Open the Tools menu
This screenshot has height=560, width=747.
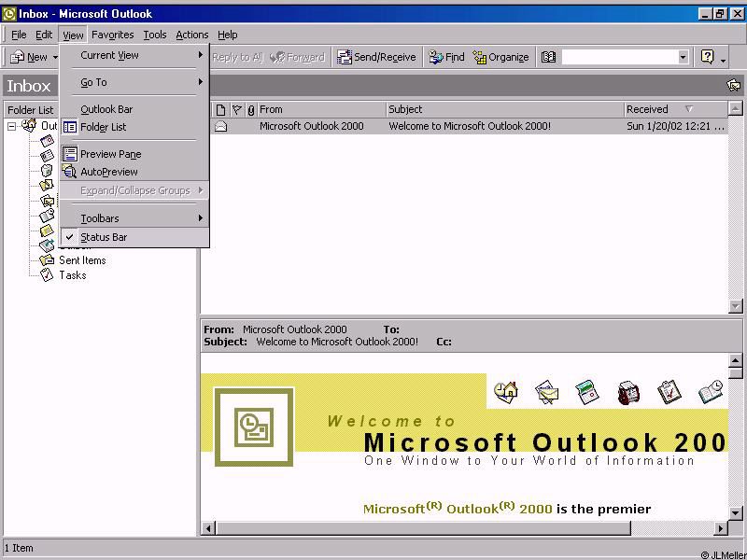click(155, 35)
